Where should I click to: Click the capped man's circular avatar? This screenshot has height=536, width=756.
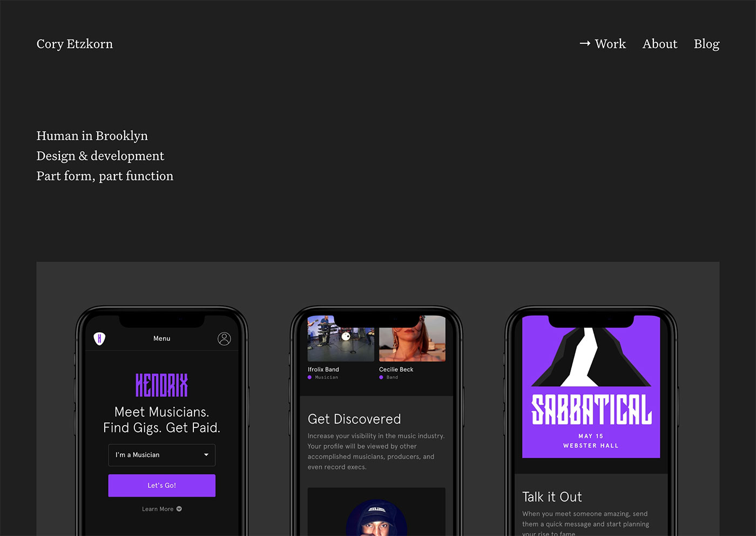[376, 518]
